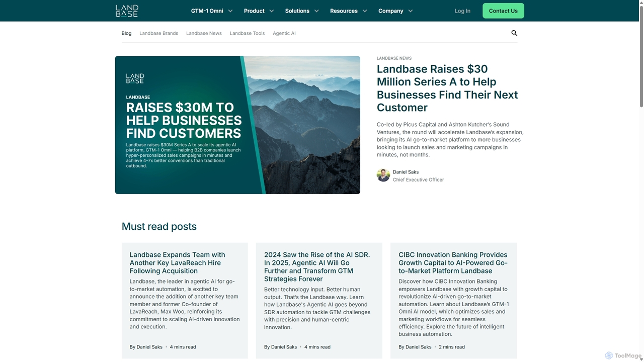The image size is (644, 362).
Task: Click the featured article summary paragraph
Action: coord(450,140)
